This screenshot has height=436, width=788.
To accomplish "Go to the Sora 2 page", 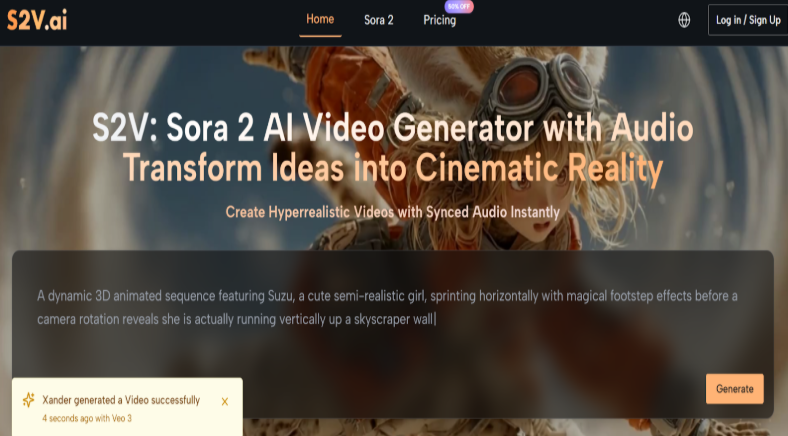I will (x=378, y=20).
